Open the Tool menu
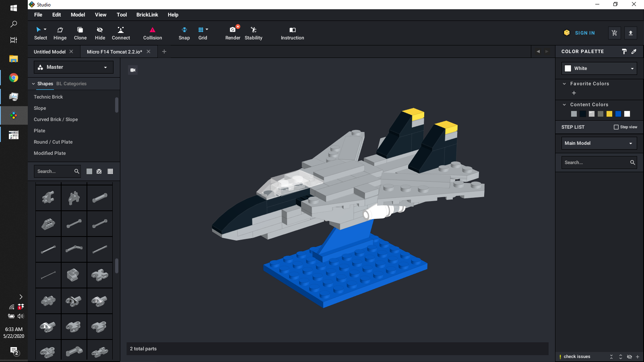This screenshot has height=362, width=644. [122, 15]
